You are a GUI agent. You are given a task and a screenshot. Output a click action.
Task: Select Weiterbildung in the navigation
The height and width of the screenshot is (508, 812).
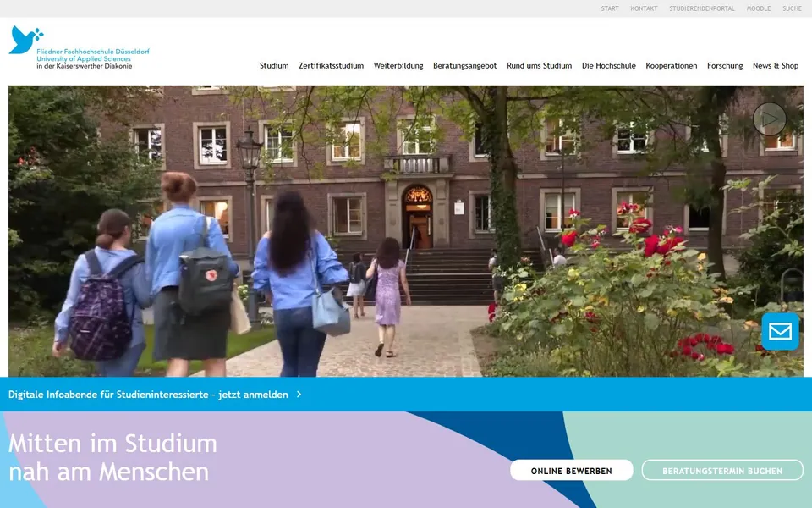(398, 66)
